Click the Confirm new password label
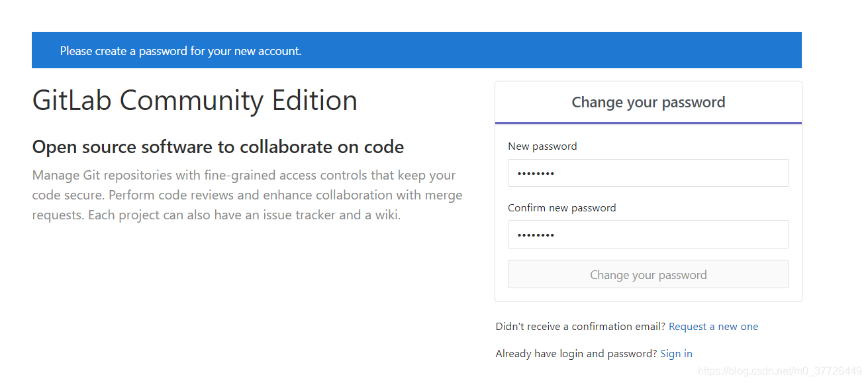This screenshot has width=868, height=383. click(x=561, y=208)
